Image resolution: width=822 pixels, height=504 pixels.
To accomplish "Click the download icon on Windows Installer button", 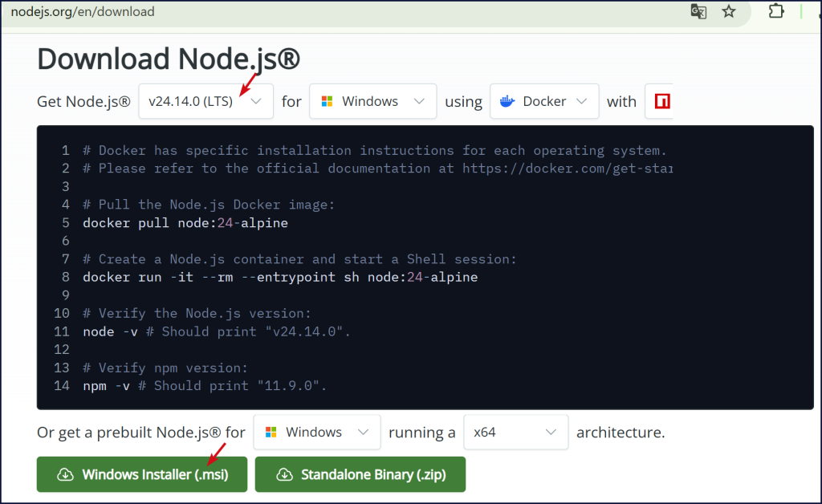I will (x=65, y=475).
